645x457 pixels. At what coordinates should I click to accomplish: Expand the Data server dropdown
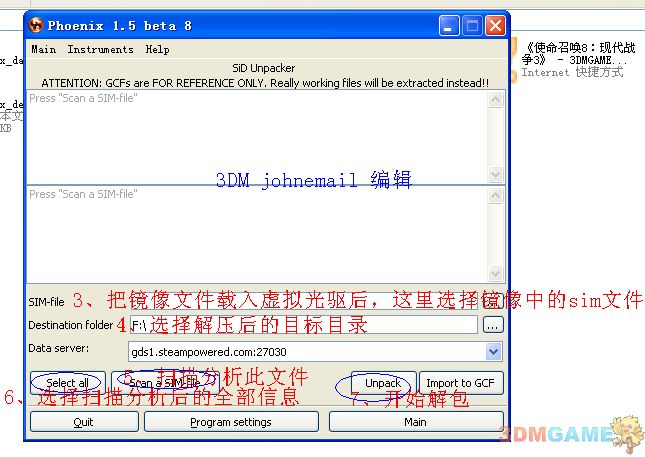point(493,352)
